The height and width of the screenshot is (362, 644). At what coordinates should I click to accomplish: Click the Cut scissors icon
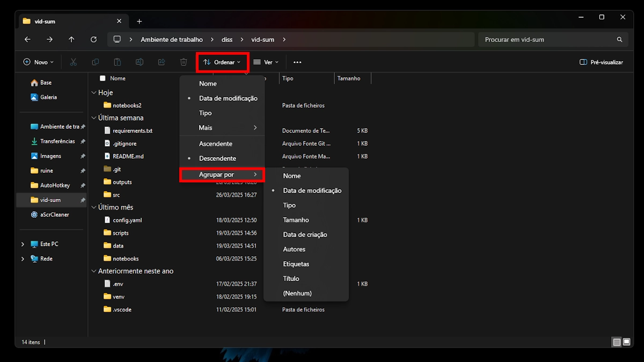point(74,62)
